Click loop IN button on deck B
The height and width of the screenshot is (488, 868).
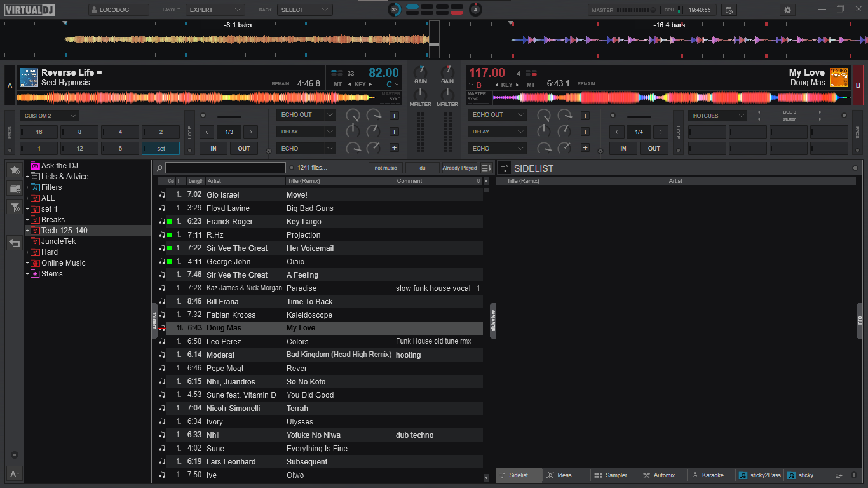(623, 148)
